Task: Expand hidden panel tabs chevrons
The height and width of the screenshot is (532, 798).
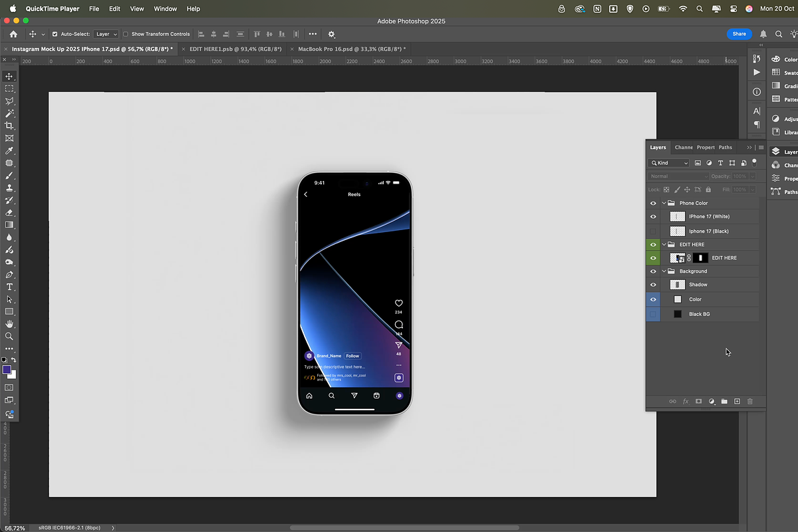Action: (749, 148)
